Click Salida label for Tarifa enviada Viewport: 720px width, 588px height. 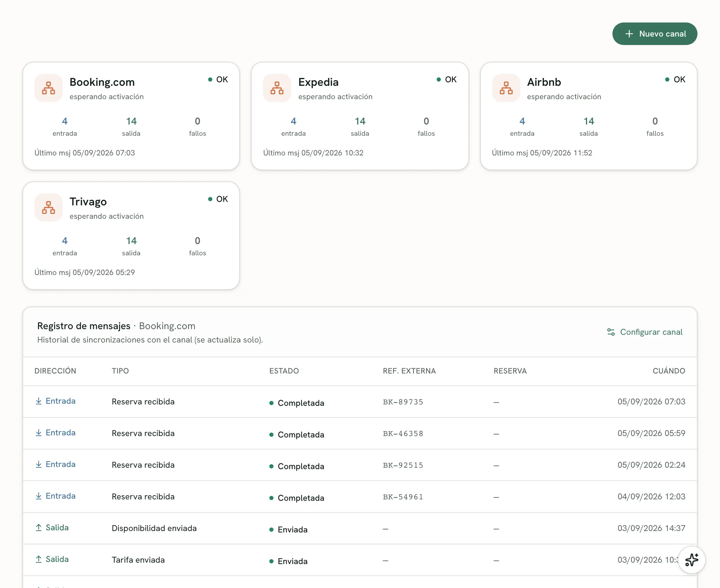point(57,559)
